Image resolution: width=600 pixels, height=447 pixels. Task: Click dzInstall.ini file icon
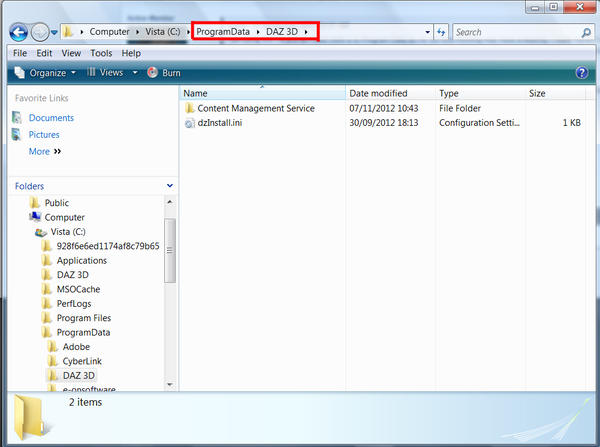coord(190,123)
